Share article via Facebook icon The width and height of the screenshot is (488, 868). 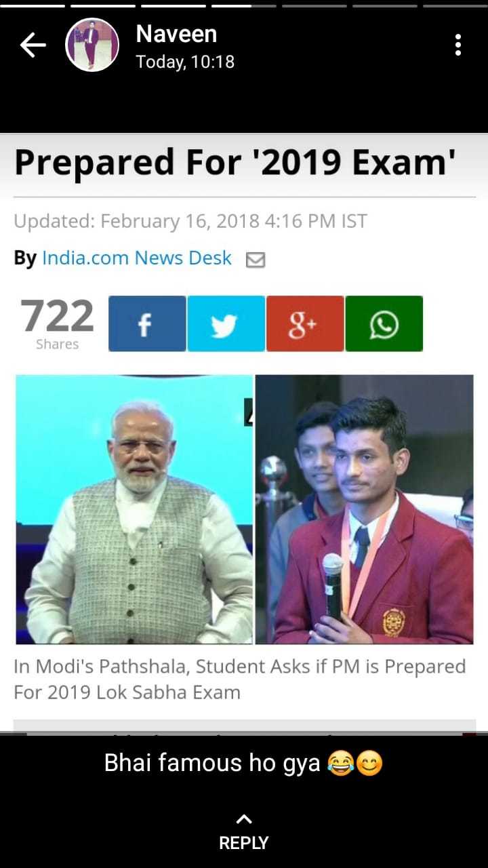(x=146, y=323)
